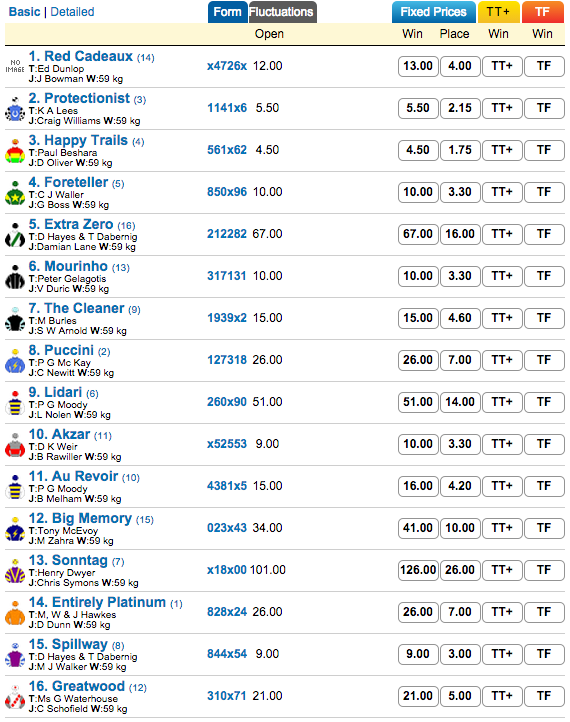Image resolution: width=570 pixels, height=722 pixels.
Task: Open The Cleaner's form link 1939x2
Action: [x=227, y=318]
